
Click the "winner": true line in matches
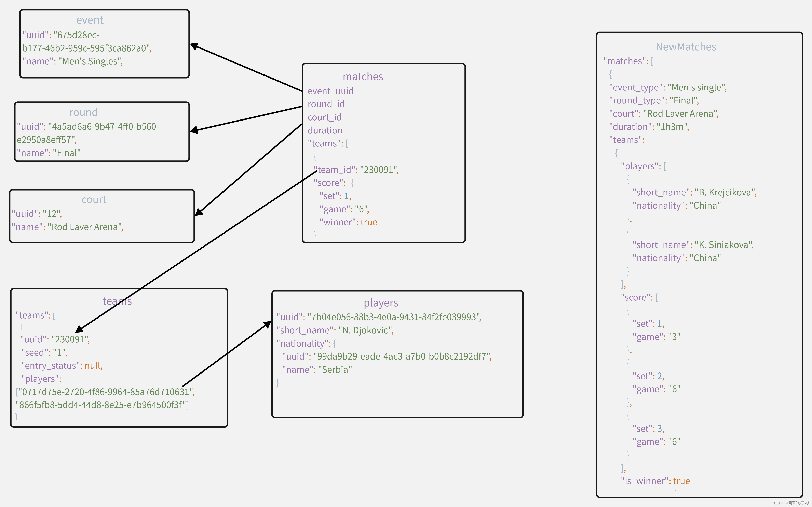click(x=348, y=222)
